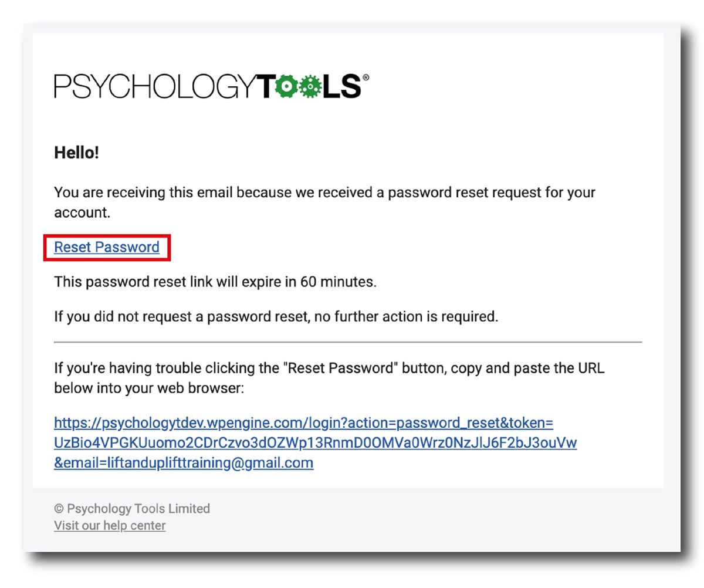Click the PSYCHOLOGY word in the logo
704x588 pixels.
(155, 86)
